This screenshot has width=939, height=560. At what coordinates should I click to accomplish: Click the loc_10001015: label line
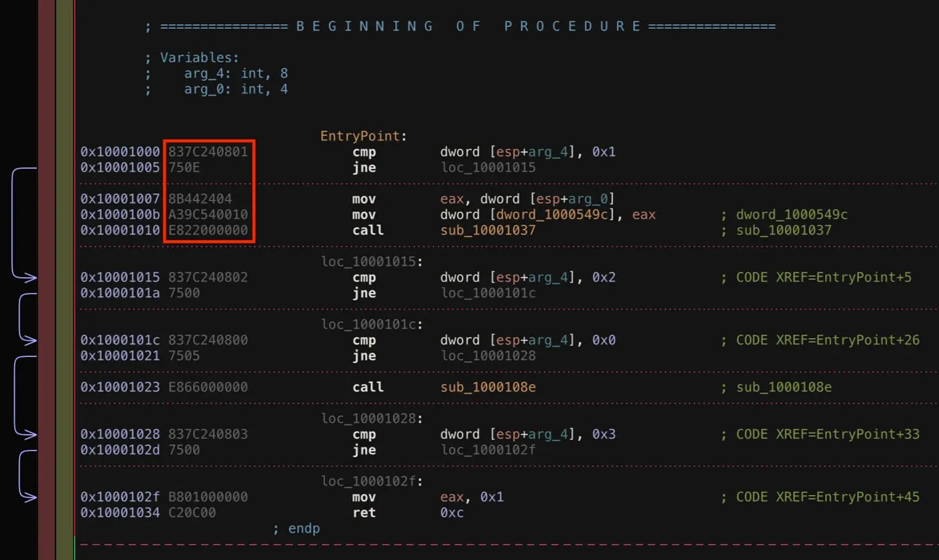(372, 262)
